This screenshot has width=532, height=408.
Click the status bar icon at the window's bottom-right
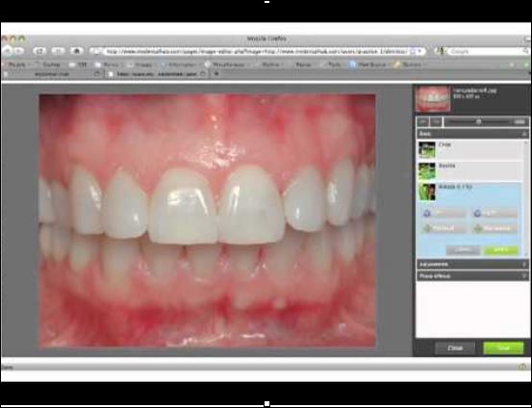coord(522,367)
